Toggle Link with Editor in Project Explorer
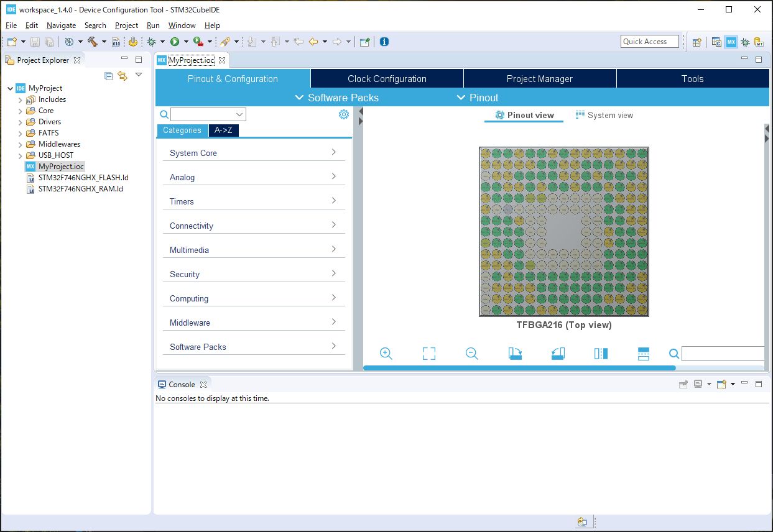Screen dimensions: 773x532 click(123, 76)
